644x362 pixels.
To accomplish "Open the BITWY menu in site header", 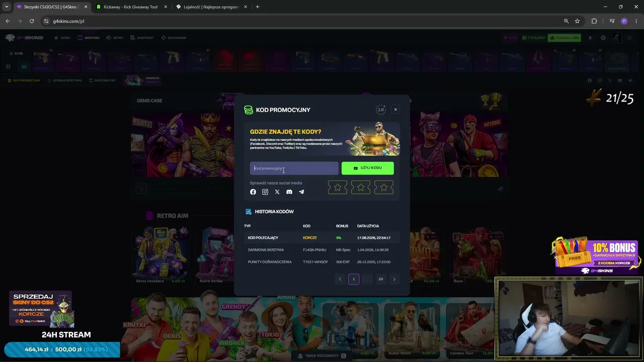I will pyautogui.click(x=115, y=38).
